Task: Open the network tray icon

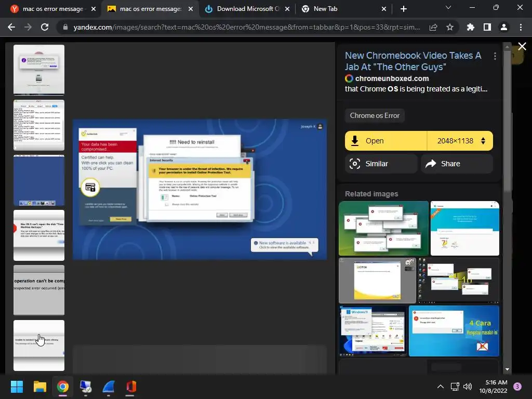Action: tap(455, 387)
